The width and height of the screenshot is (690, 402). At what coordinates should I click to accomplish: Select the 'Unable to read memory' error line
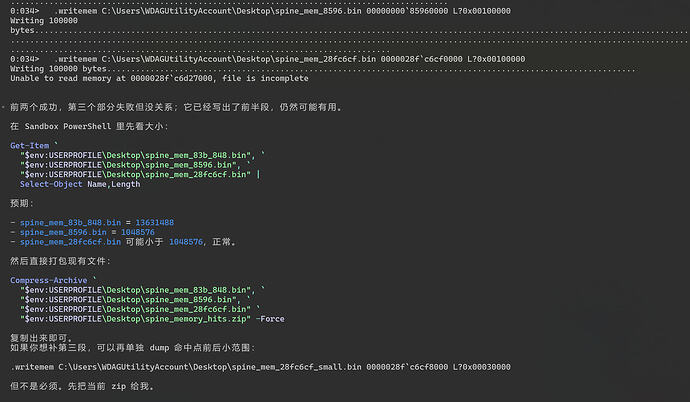pyautogui.click(x=159, y=78)
